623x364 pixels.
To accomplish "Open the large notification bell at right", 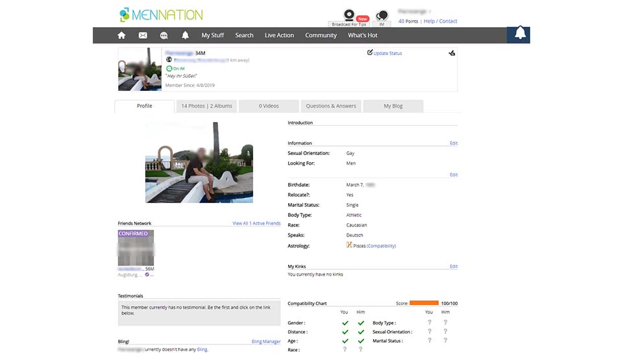I will pyautogui.click(x=519, y=34).
